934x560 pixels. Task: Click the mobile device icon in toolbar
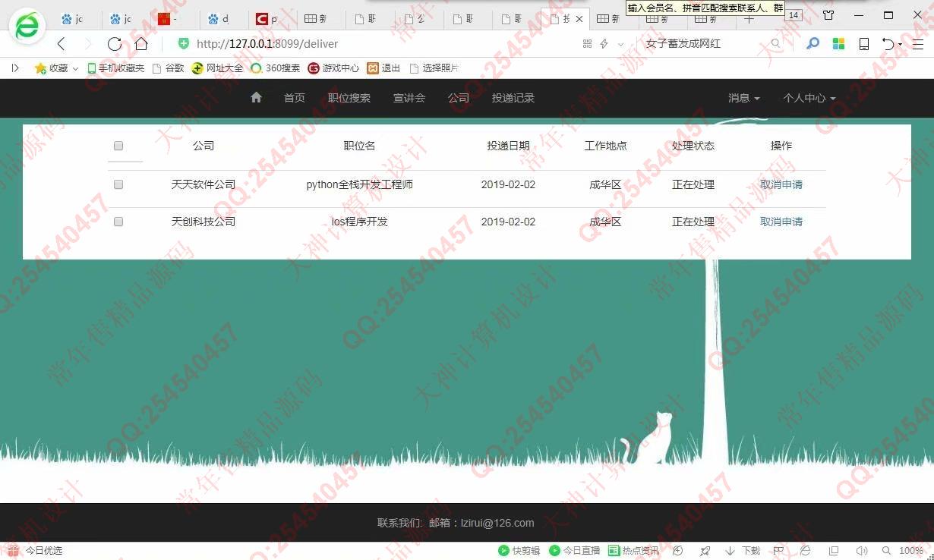[863, 44]
